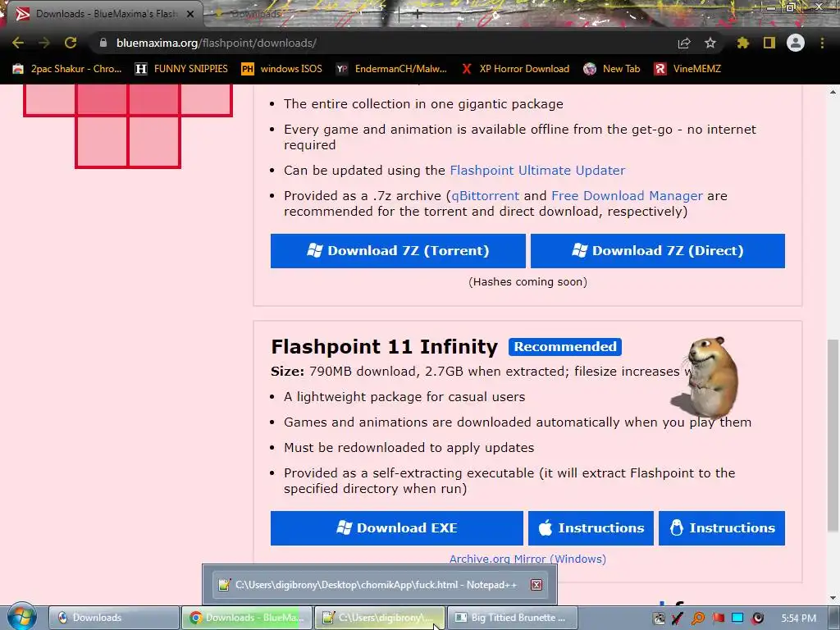The height and width of the screenshot is (630, 840).
Task: Click the red-black checkmark tray icon
Action: (x=678, y=619)
